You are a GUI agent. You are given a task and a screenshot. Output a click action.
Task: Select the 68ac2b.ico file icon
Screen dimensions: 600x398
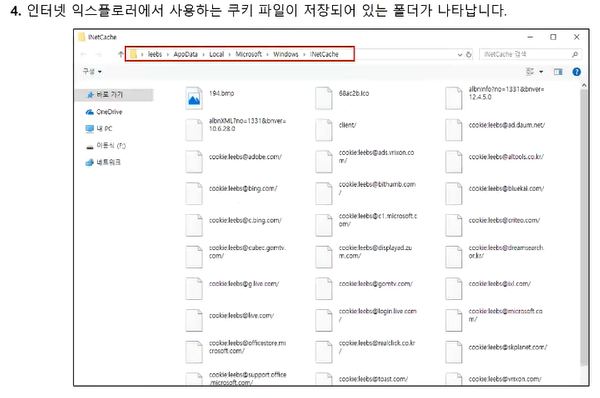tap(324, 98)
